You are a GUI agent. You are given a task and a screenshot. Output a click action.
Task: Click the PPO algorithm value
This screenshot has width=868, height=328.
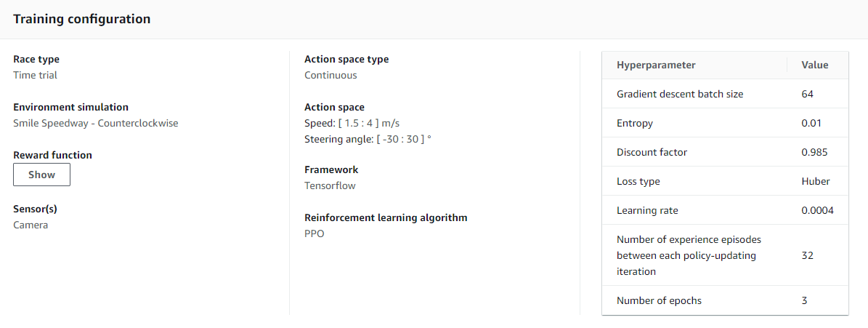coord(314,233)
